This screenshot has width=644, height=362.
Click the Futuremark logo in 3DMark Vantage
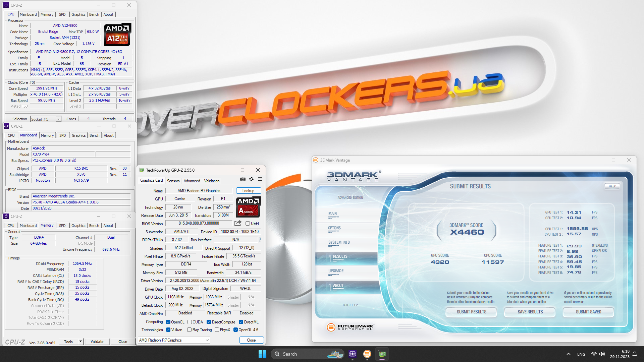351,327
